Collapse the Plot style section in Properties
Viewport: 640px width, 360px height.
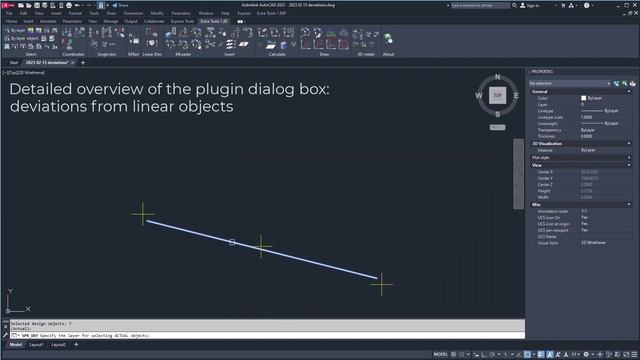tap(629, 158)
